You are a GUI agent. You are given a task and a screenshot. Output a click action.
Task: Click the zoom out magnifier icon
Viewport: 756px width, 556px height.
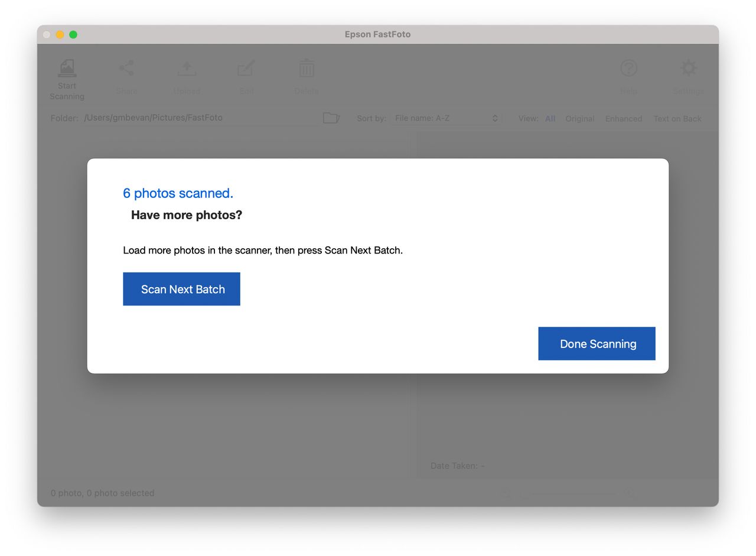tap(506, 493)
